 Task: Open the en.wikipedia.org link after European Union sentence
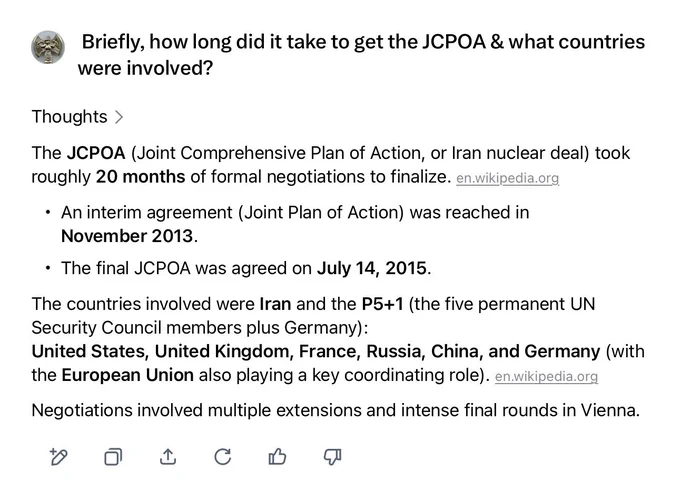click(546, 376)
